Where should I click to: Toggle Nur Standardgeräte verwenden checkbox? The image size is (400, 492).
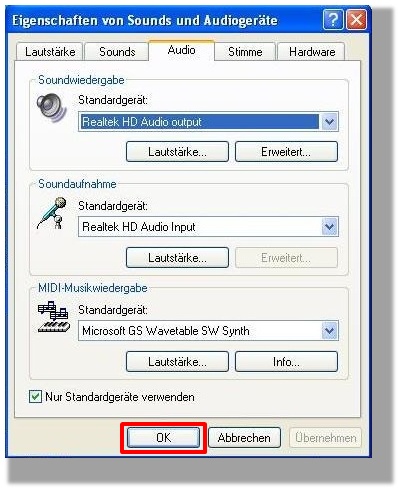(35, 397)
